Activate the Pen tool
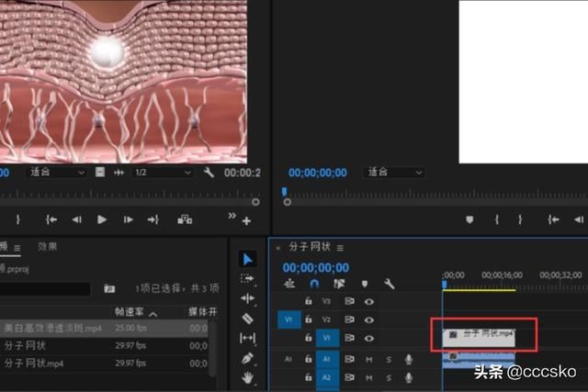 click(x=247, y=358)
